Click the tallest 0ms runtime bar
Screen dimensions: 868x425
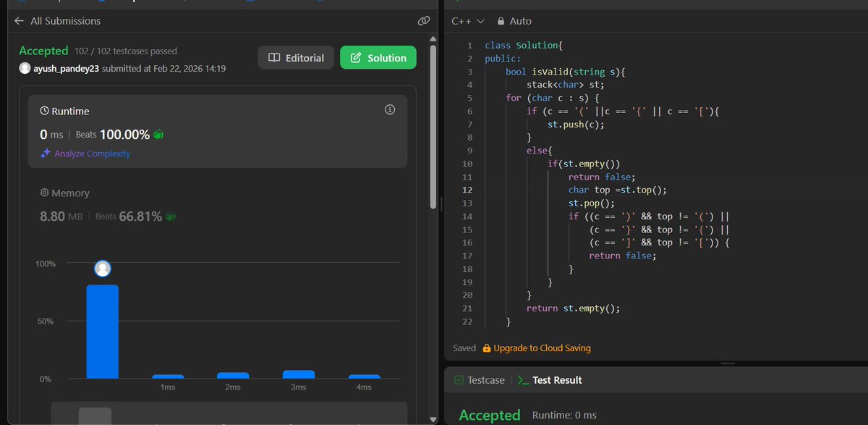tap(102, 331)
